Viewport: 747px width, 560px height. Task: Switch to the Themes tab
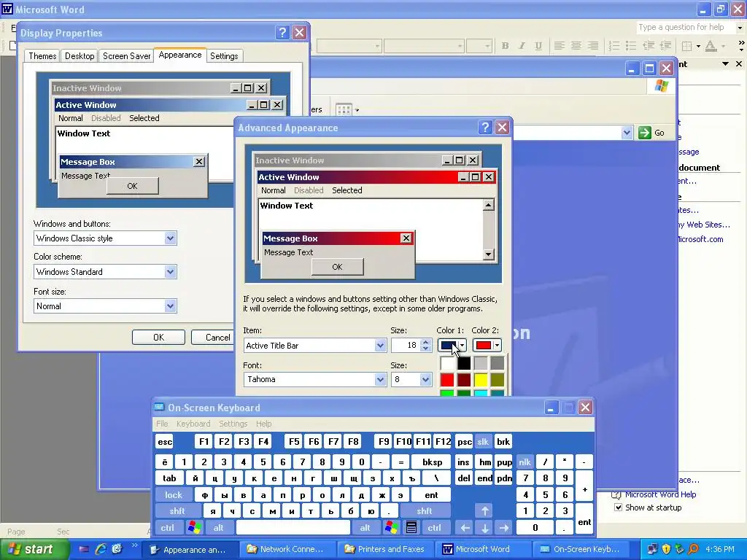coord(42,55)
